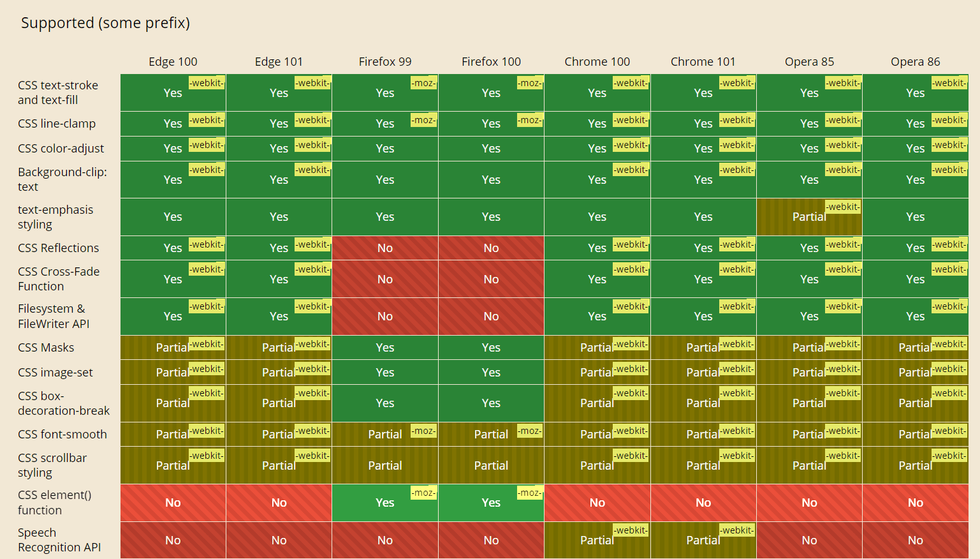Screen dimensions: 980x559
Task: Select the -webkit- badge on Opera 85 text-emphasis cell
Action: point(843,207)
